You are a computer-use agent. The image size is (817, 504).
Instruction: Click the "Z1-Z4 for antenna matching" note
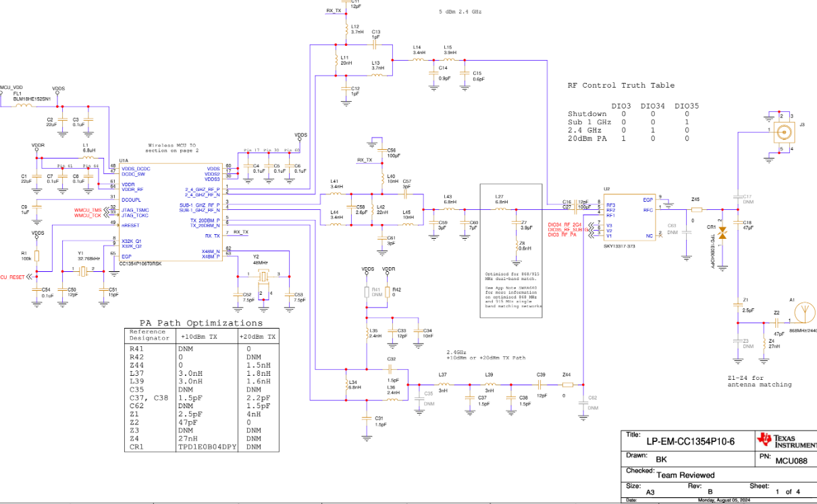tap(760, 381)
